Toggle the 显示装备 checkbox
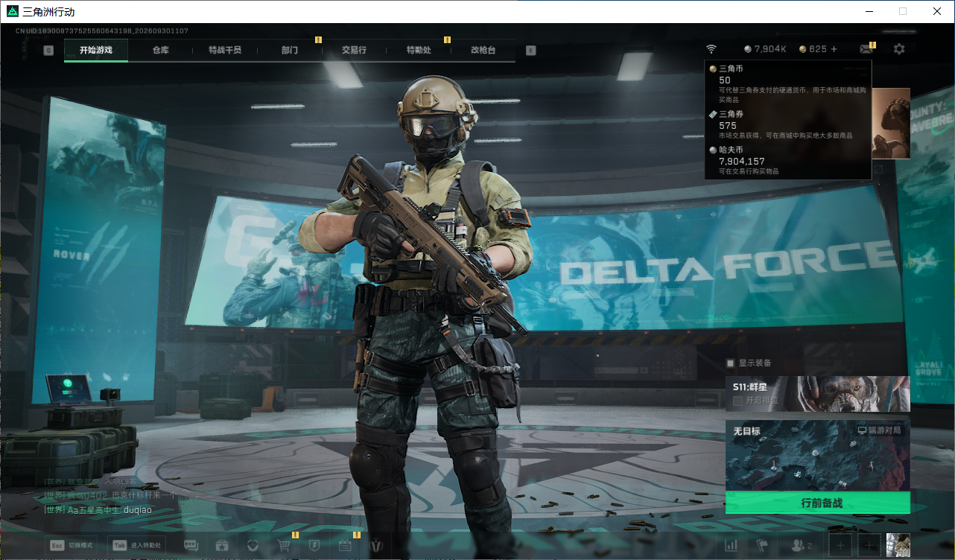The width and height of the screenshot is (955, 560). 731,363
